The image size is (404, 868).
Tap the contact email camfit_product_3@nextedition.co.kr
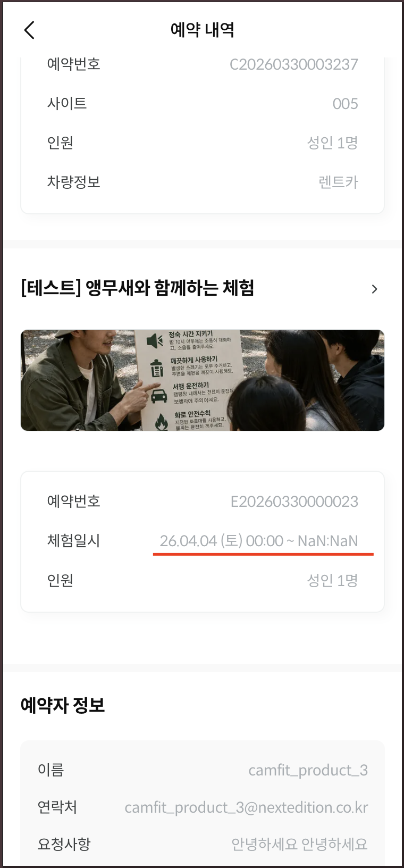246,807
